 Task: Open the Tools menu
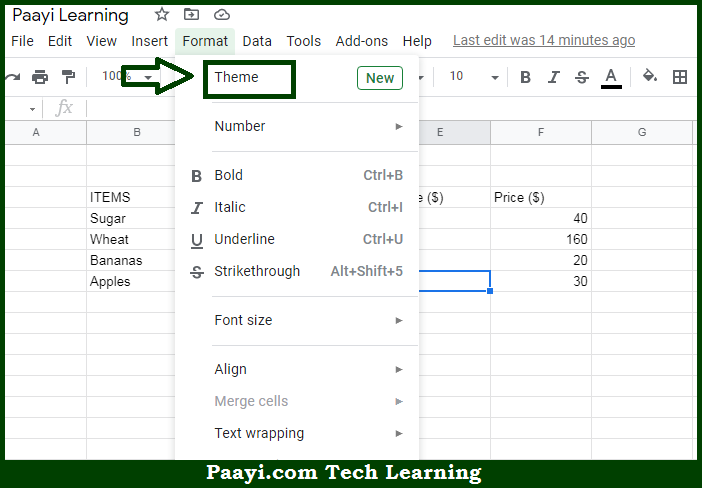coord(304,41)
